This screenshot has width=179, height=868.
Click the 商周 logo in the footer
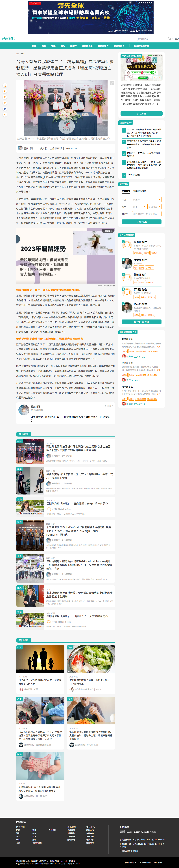point(122,832)
